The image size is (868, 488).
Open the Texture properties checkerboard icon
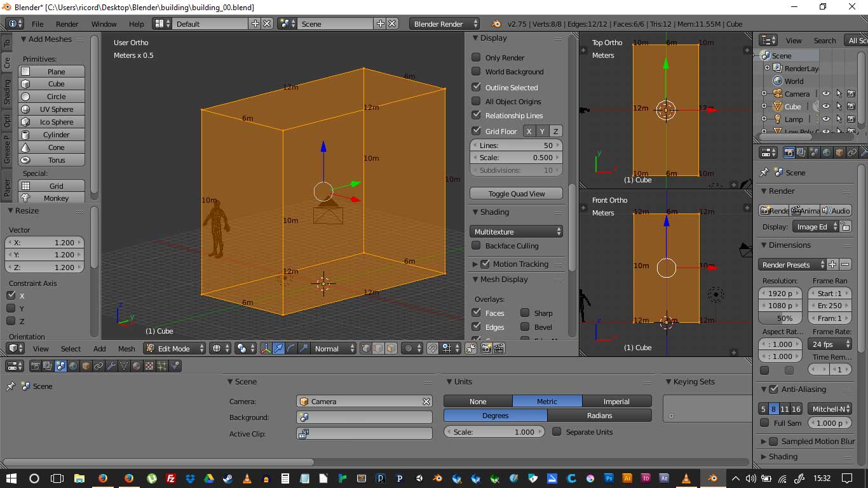tap(149, 366)
